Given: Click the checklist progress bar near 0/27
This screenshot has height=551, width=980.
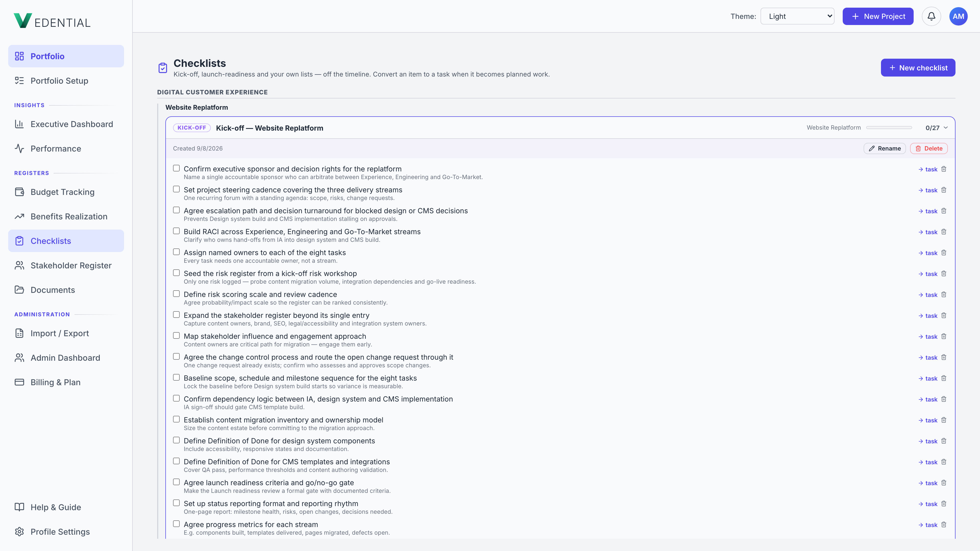Looking at the screenshot, I should (889, 128).
